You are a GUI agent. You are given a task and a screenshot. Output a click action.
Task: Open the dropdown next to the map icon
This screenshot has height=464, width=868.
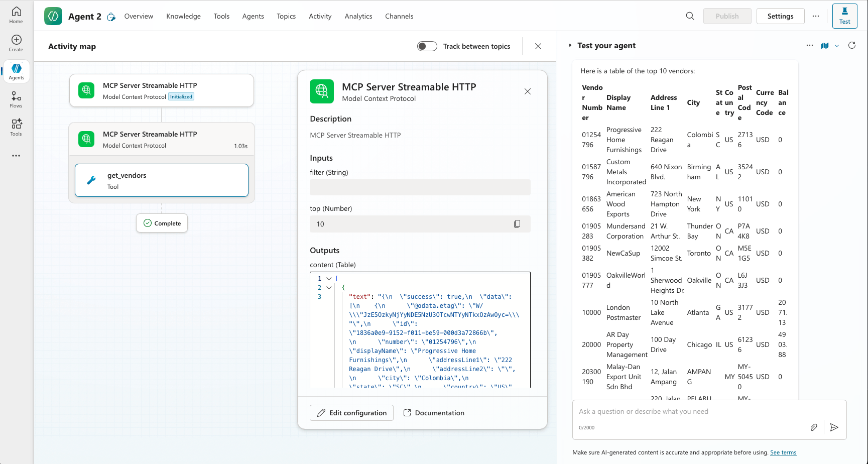[836, 45]
